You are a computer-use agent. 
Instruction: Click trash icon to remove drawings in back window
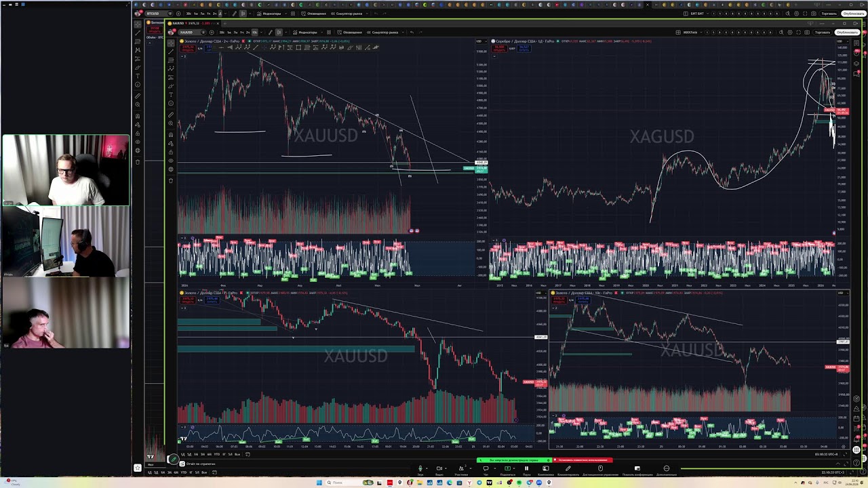coord(138,162)
